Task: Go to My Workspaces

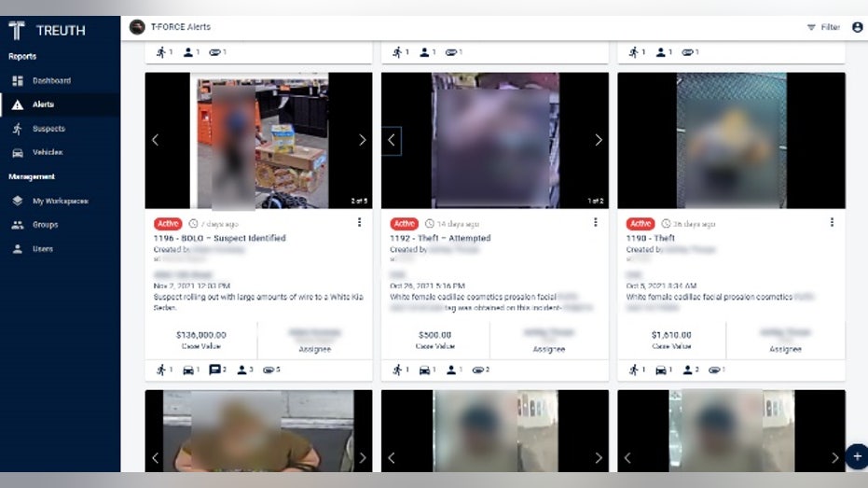Action: coord(60,201)
